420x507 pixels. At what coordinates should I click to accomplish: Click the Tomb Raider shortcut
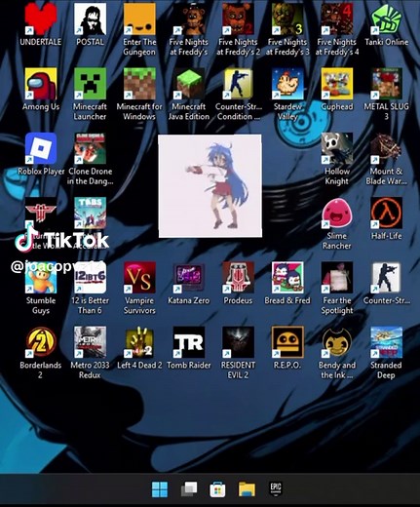(189, 342)
